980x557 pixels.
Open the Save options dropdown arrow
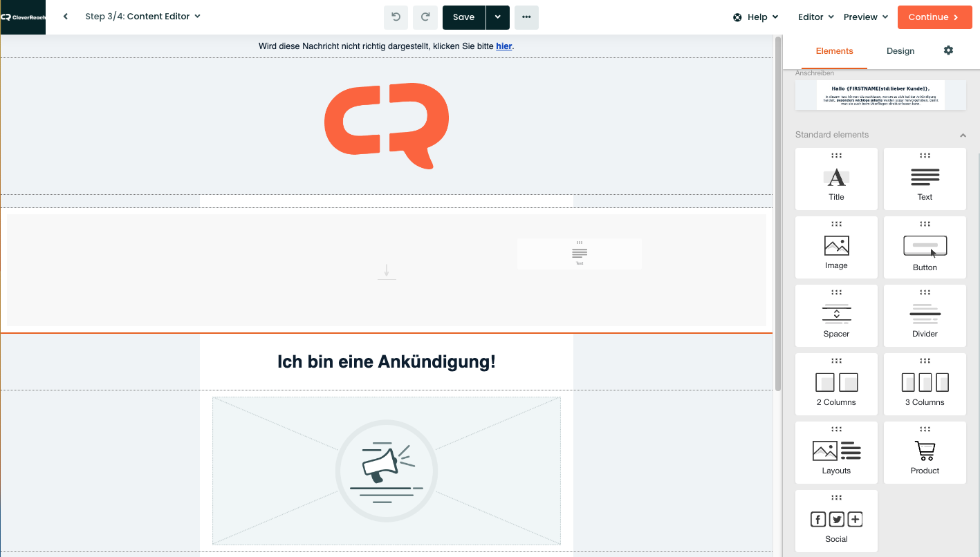497,17
